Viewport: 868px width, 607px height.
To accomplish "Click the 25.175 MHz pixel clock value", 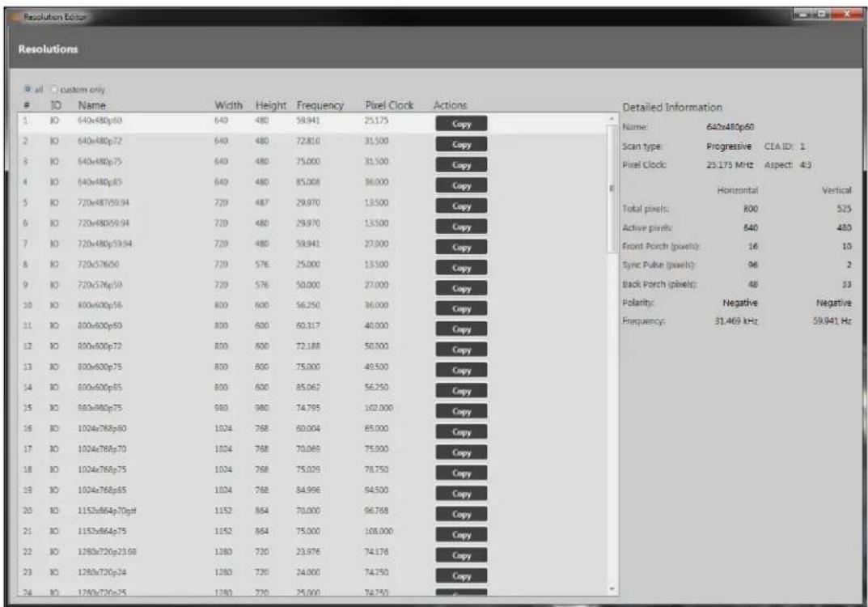I will click(730, 165).
